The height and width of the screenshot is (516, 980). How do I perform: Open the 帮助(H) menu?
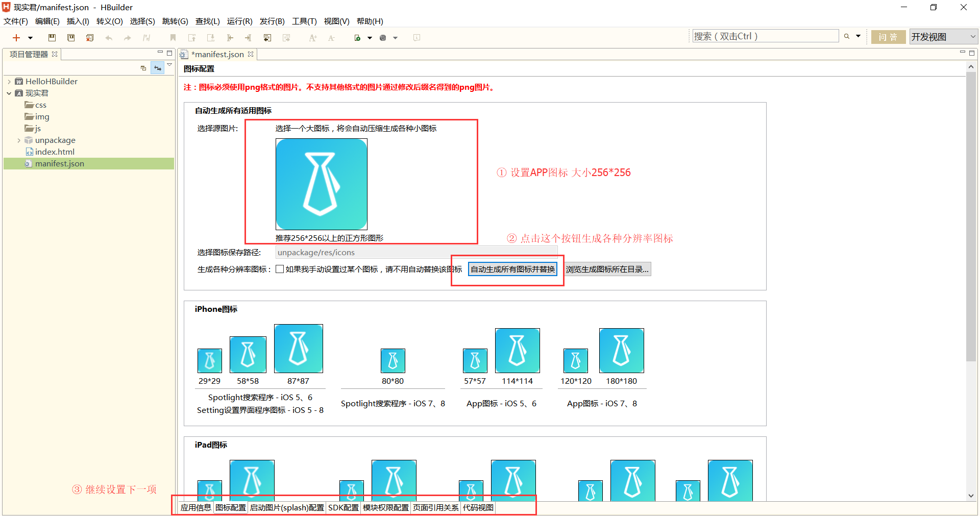point(370,21)
